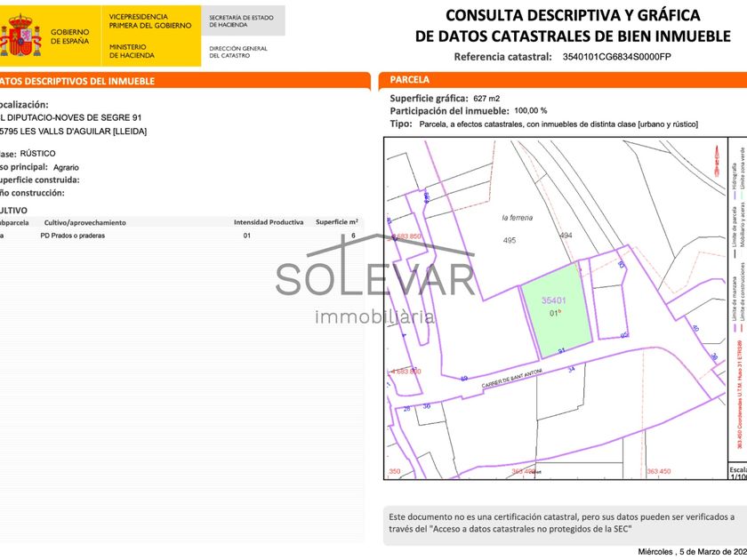Click the '627 m2' surface value
Screen dimensions: 747x560
coord(486,99)
